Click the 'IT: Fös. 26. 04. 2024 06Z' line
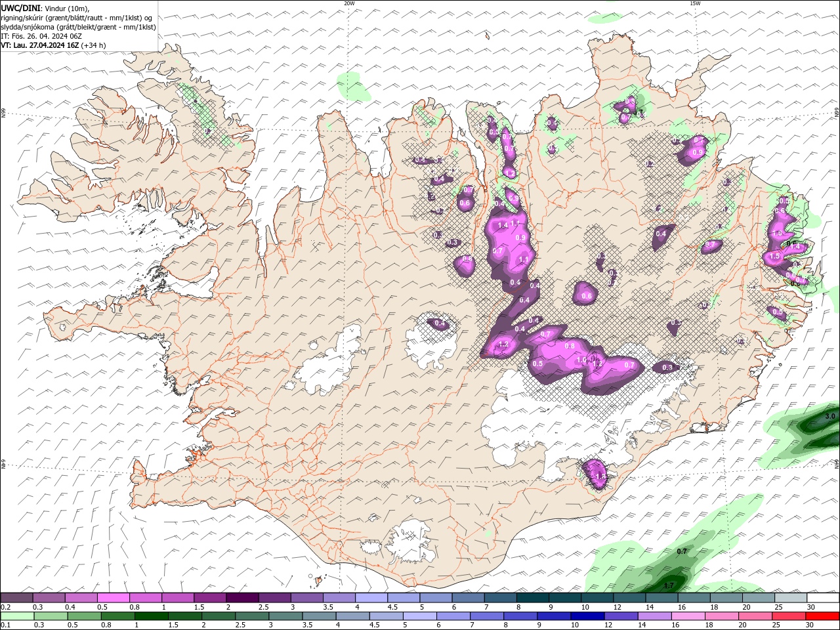 tap(41, 36)
